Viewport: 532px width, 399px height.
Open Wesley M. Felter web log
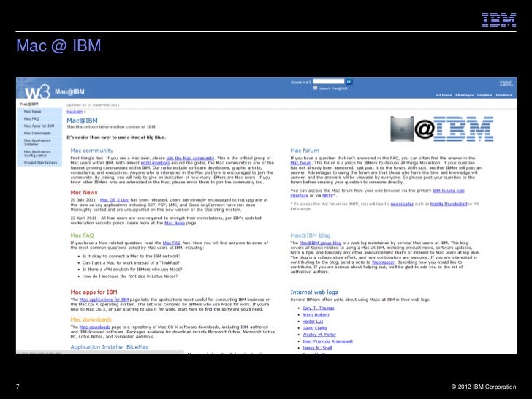[319, 335]
